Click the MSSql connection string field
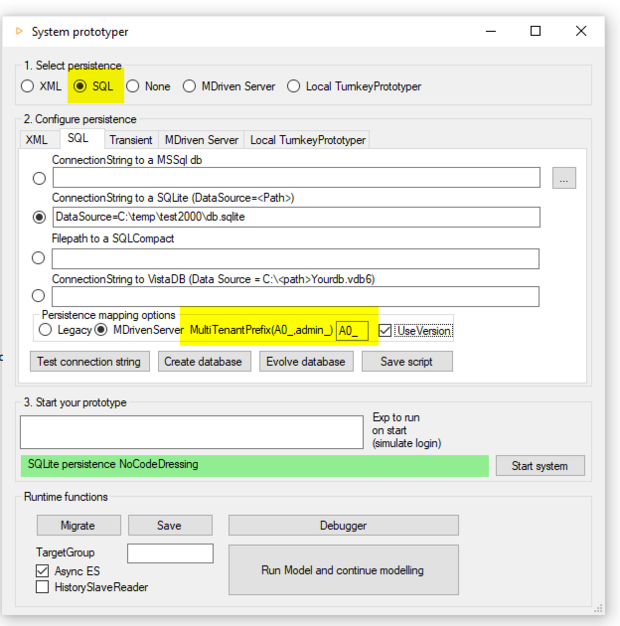620x626 pixels. click(x=297, y=178)
